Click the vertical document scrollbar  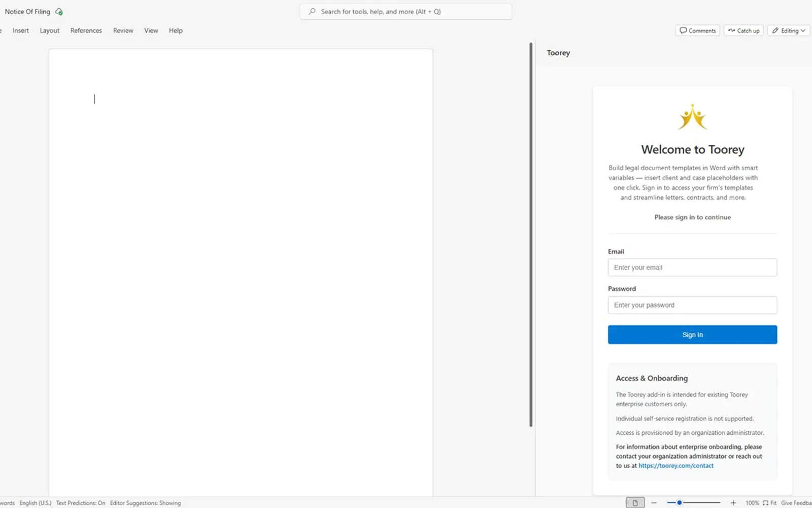(531, 235)
